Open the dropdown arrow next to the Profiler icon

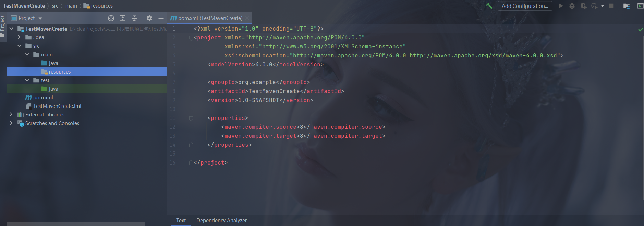[x=603, y=6]
